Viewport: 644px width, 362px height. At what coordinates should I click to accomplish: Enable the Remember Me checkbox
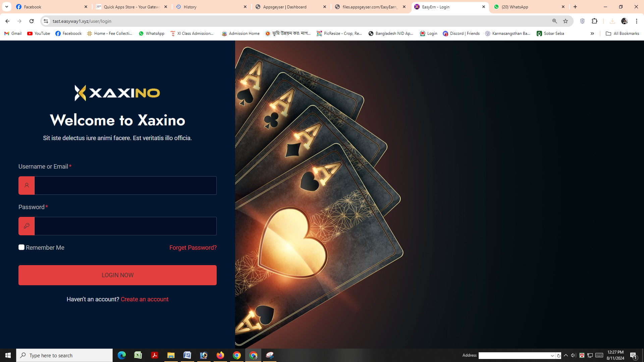pos(21,247)
